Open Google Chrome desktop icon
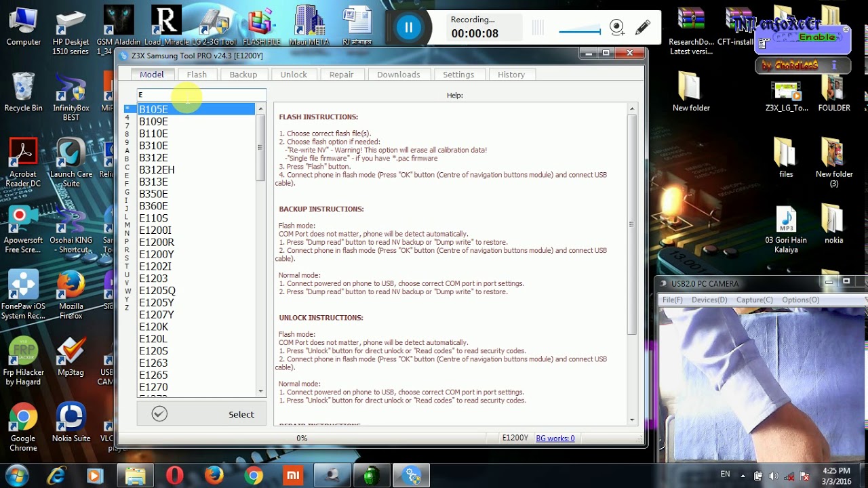868x488 pixels. pos(24,427)
